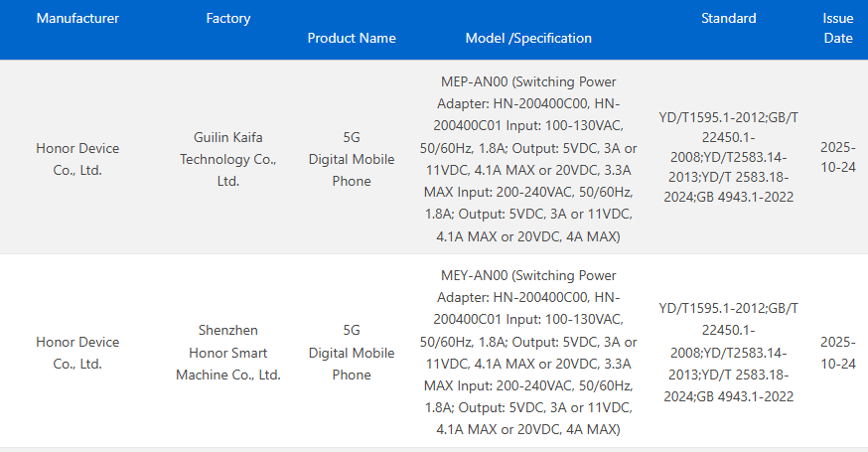Click the MEY-AN00 model number text

(x=473, y=275)
